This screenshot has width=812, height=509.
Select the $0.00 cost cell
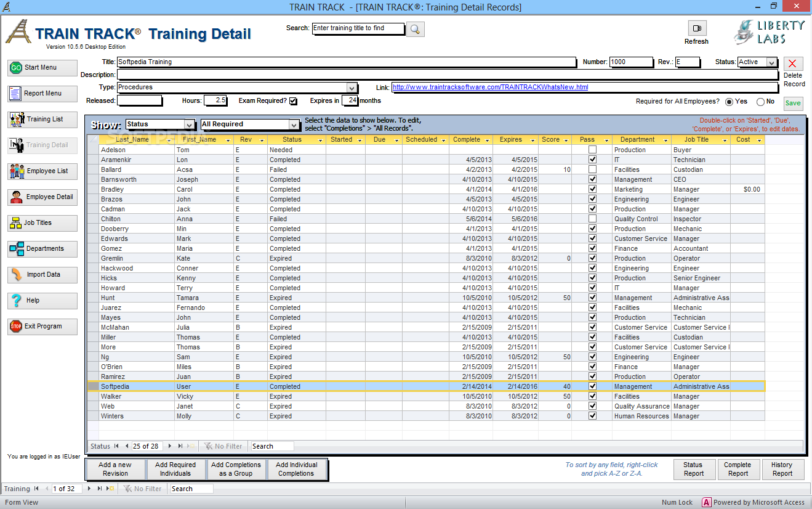(x=747, y=189)
